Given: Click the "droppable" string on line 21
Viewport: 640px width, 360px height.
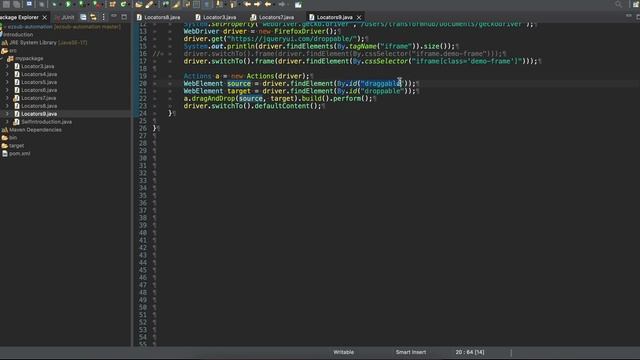Looking at the screenshot, I should (382, 91).
